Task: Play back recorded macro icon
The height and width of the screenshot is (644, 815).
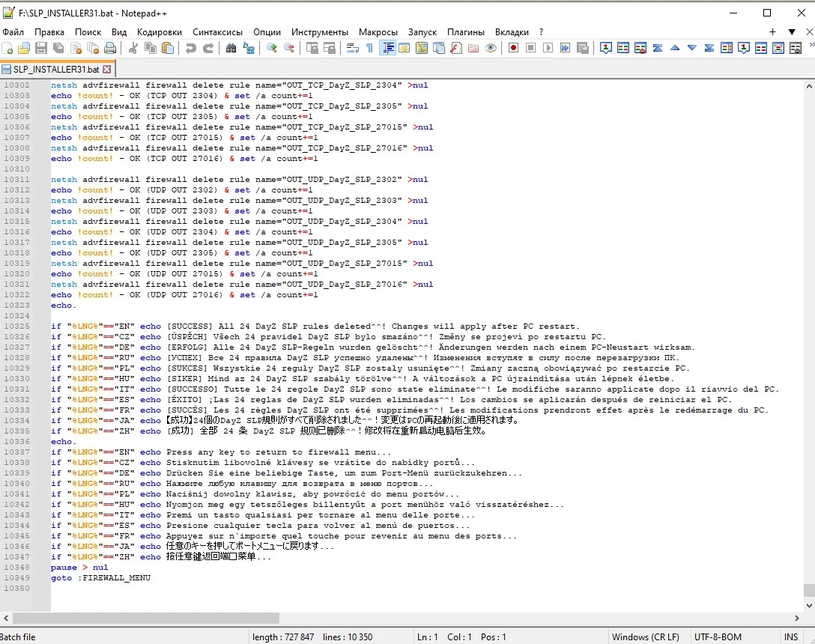Action: tap(548, 49)
